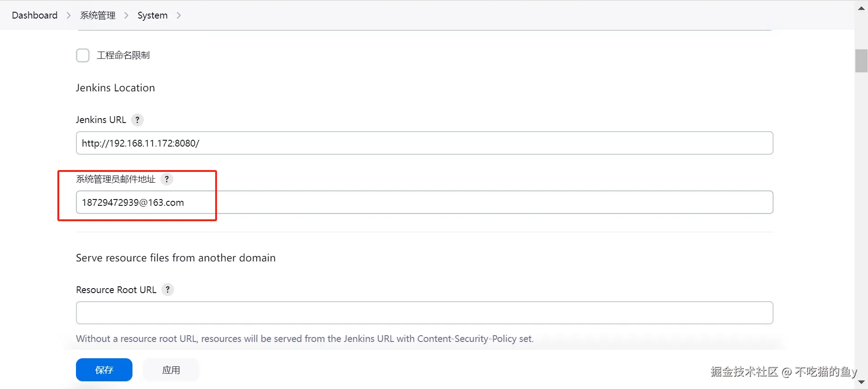This screenshot has width=868, height=389.
Task: Show help for 系统管理员邮件地址
Action: [x=167, y=179]
